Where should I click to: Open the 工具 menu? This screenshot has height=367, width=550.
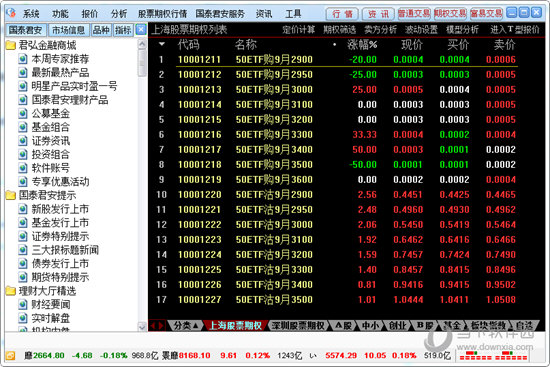pyautogui.click(x=293, y=14)
